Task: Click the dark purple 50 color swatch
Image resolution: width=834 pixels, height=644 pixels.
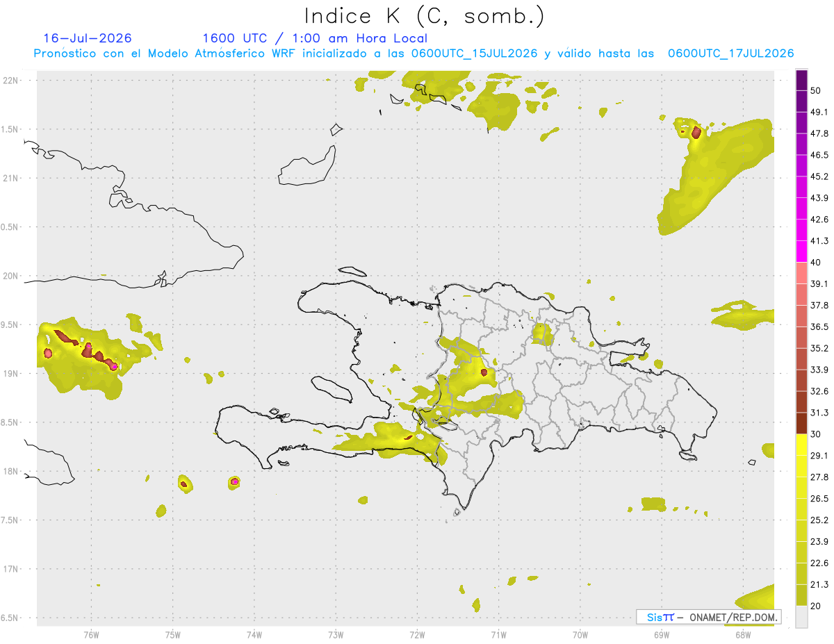Action: coord(801,81)
